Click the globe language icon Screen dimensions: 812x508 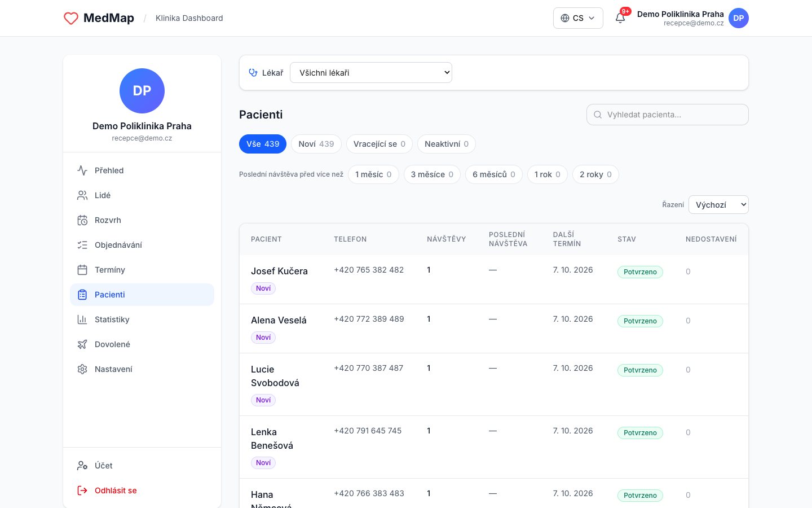565,18
